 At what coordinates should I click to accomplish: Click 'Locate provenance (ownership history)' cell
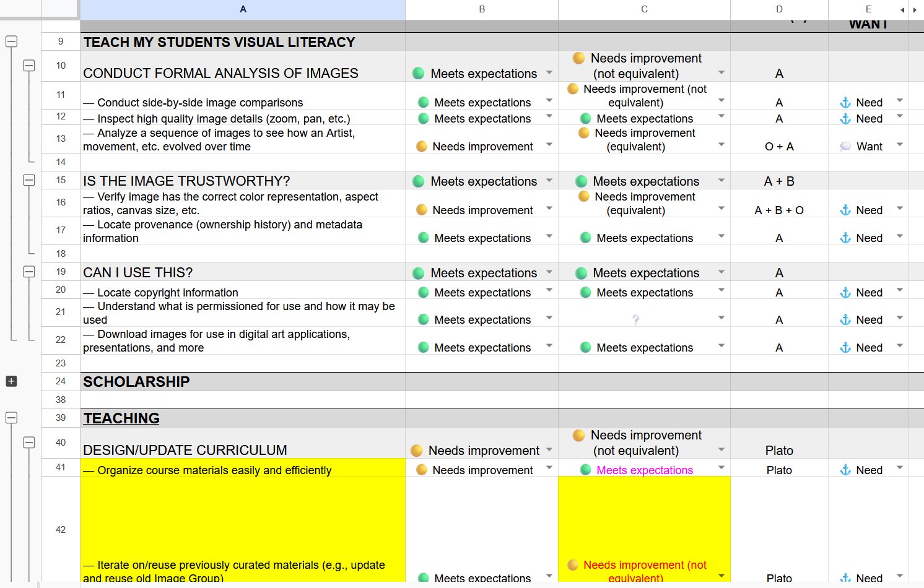click(243, 231)
